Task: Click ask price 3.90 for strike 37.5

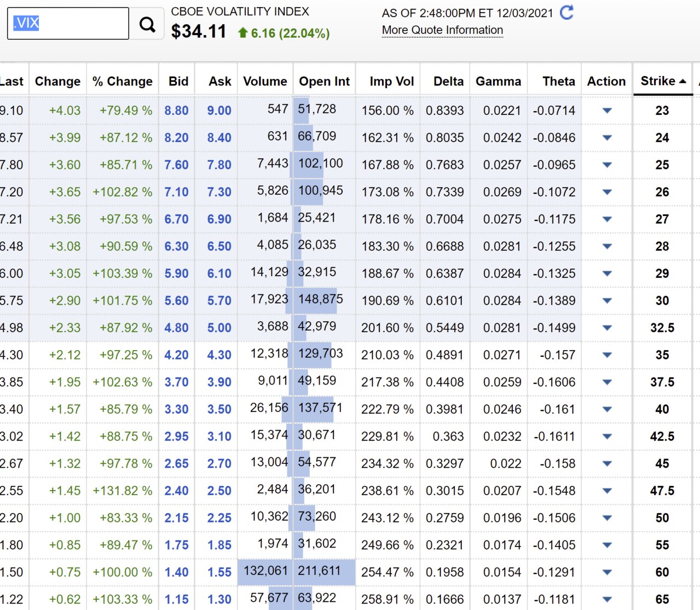Action: (219, 382)
